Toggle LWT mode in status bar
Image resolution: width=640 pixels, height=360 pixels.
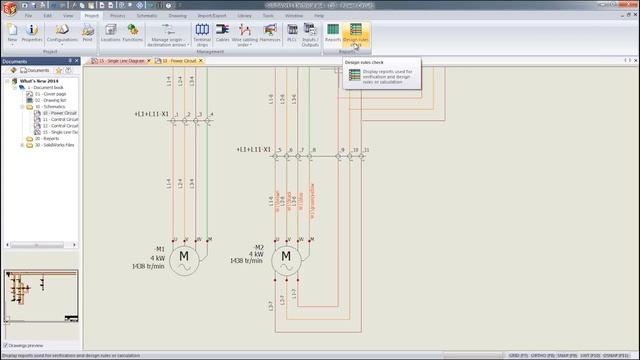590,356
